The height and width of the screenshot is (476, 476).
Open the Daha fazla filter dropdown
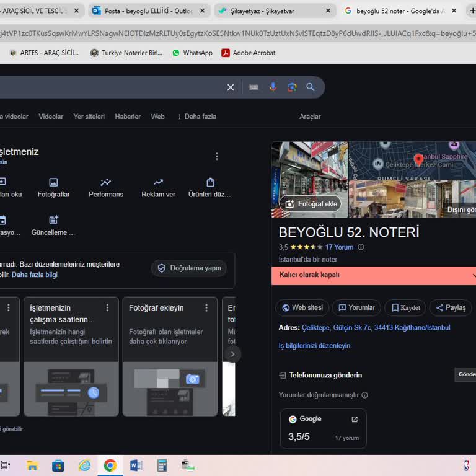(x=197, y=117)
